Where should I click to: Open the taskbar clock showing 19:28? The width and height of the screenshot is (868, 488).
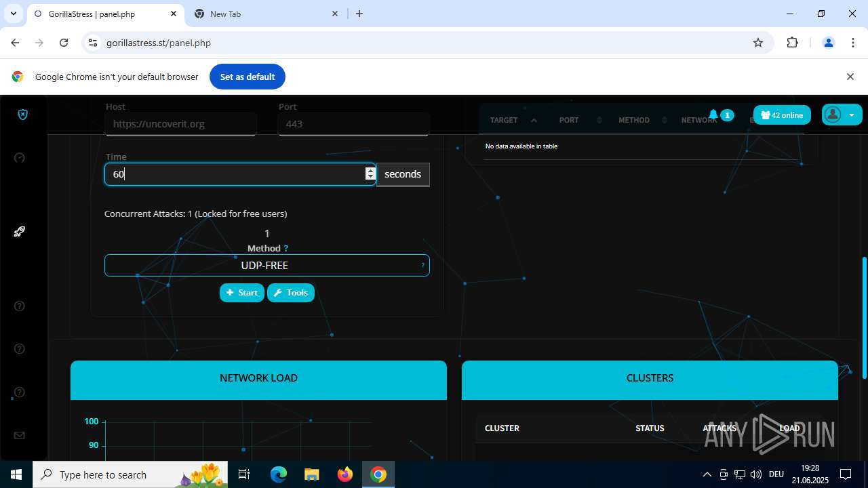click(x=810, y=474)
